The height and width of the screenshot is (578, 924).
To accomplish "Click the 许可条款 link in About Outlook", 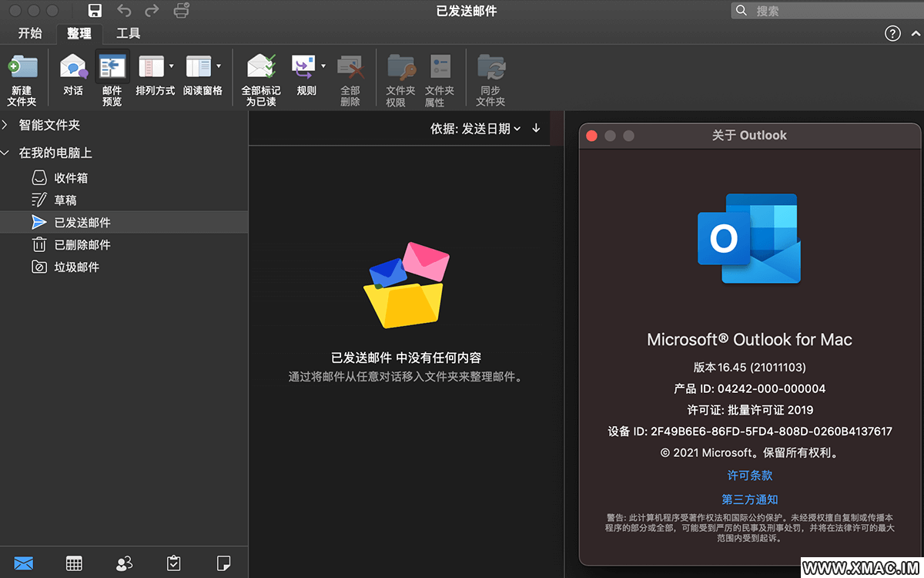I will 750,476.
